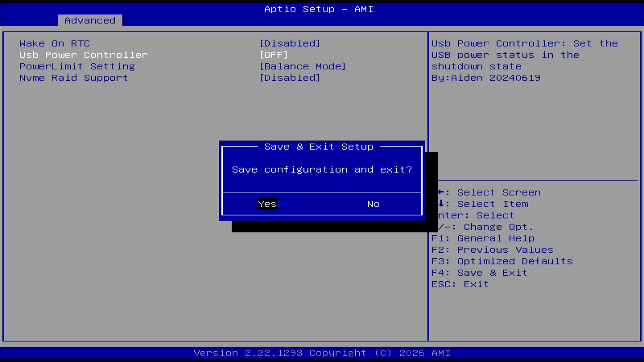Select the Usb Power Controller setting

tap(84, 55)
